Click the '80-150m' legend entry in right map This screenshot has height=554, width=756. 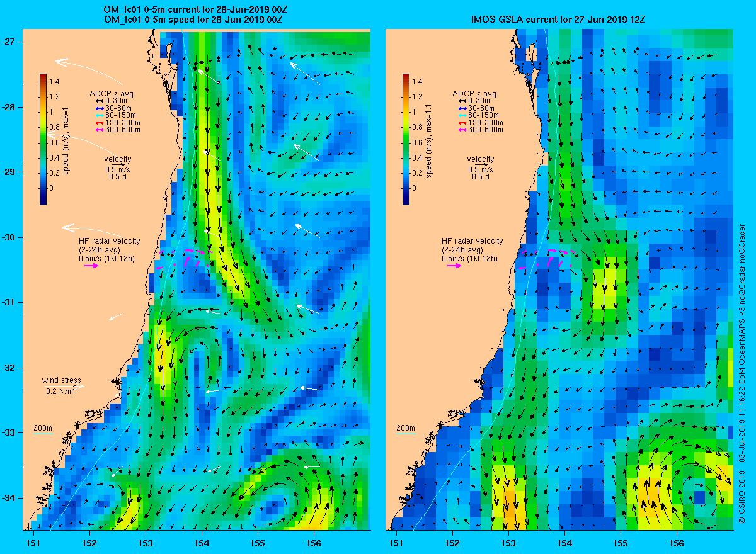(x=479, y=115)
